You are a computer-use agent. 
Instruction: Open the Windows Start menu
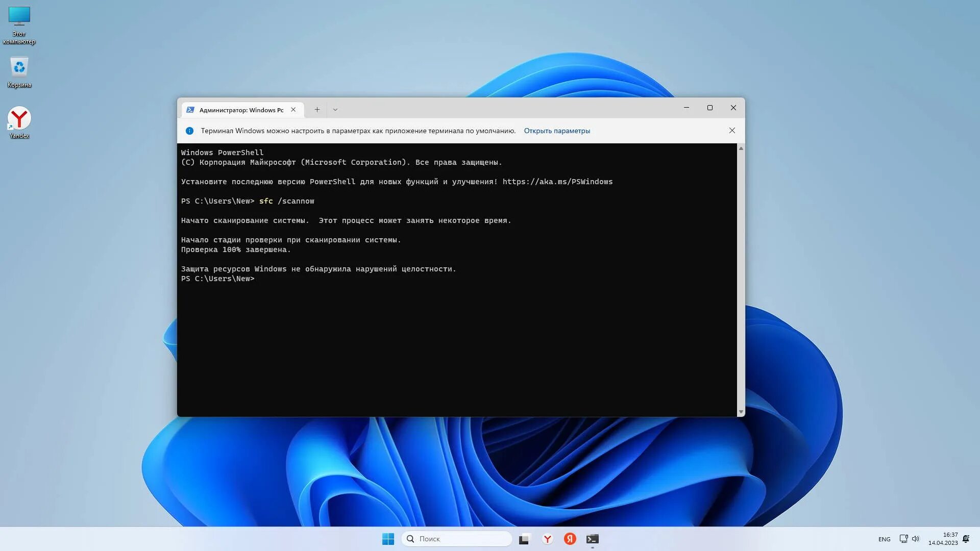[388, 539]
